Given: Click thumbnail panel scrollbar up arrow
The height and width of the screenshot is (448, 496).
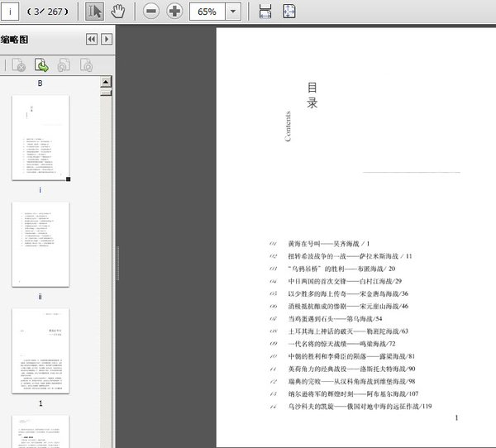Looking at the screenshot, I should [x=106, y=82].
